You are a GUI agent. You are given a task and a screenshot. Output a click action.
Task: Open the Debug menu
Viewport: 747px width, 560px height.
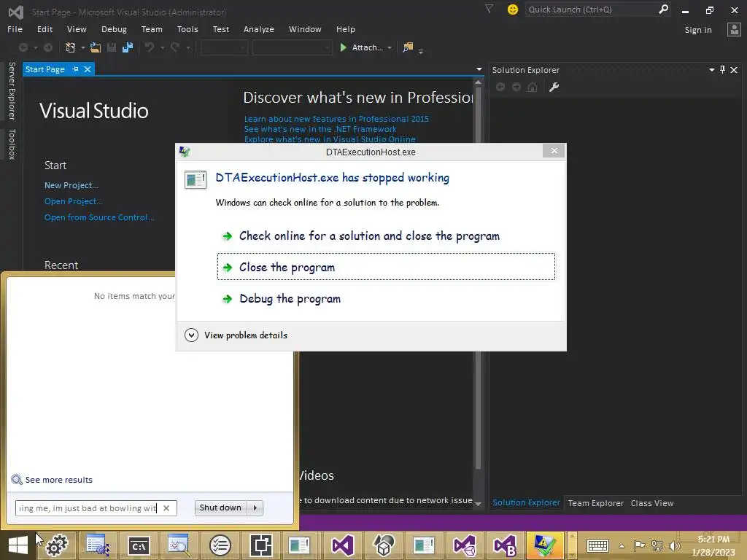point(115,29)
